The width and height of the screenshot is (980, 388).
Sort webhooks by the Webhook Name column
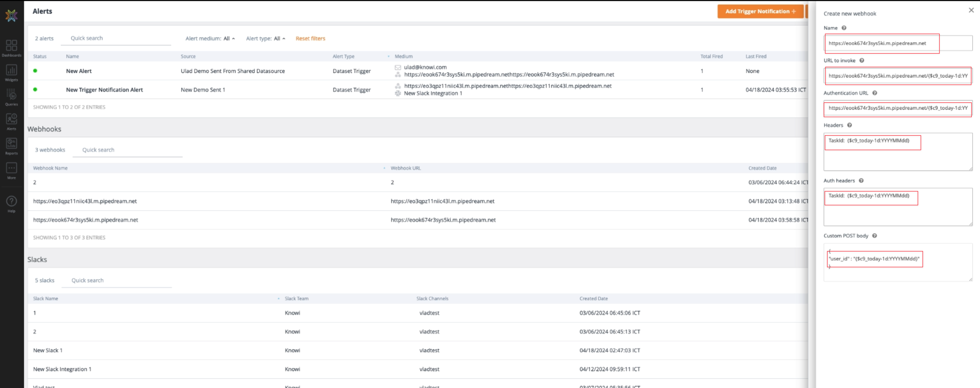click(50, 168)
